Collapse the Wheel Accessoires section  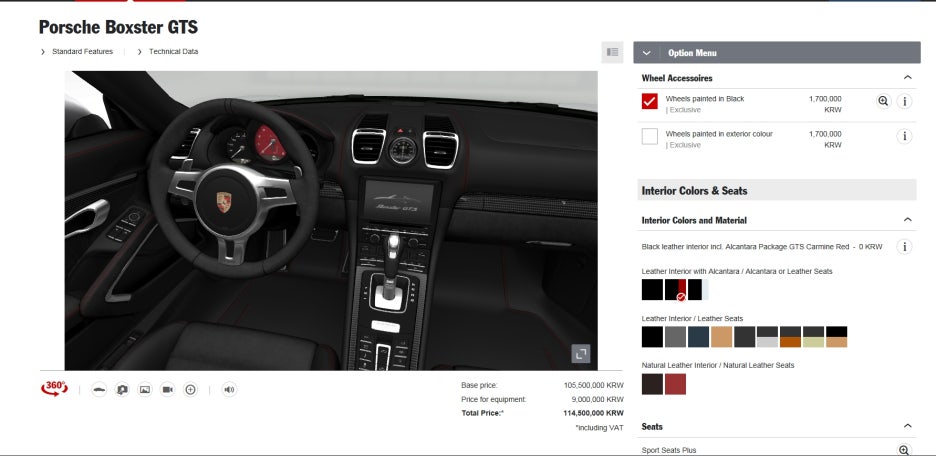tap(907, 78)
